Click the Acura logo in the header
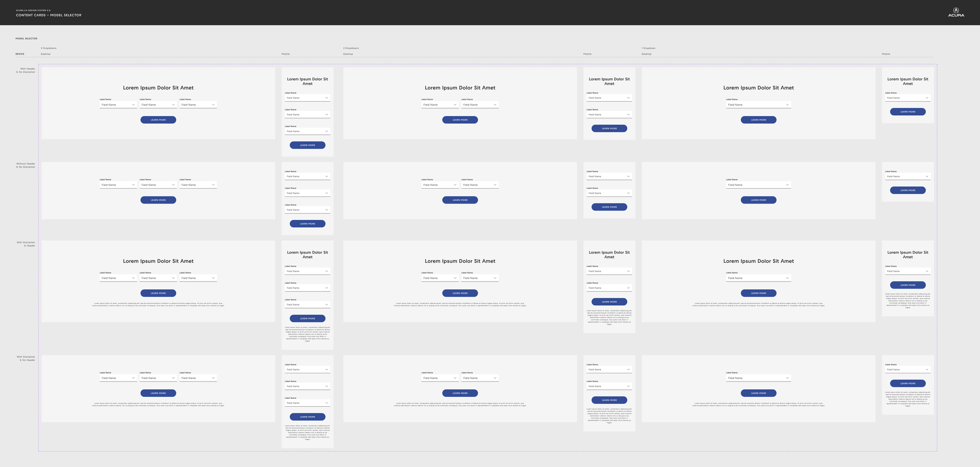 pyautogui.click(x=956, y=13)
